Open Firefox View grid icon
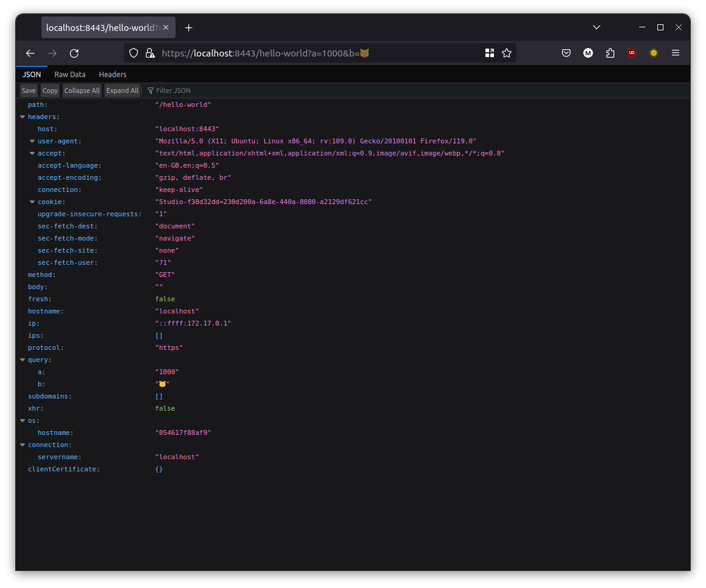The height and width of the screenshot is (588, 706). [490, 53]
